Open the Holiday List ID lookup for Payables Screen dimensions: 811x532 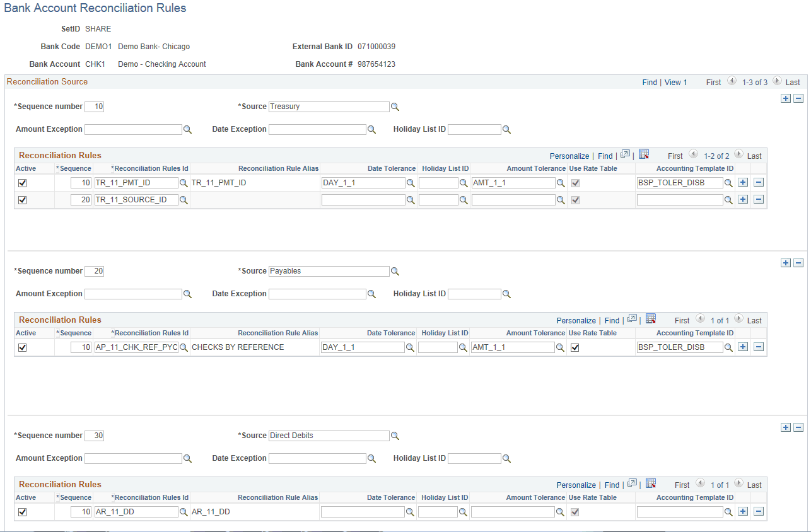tap(508, 294)
